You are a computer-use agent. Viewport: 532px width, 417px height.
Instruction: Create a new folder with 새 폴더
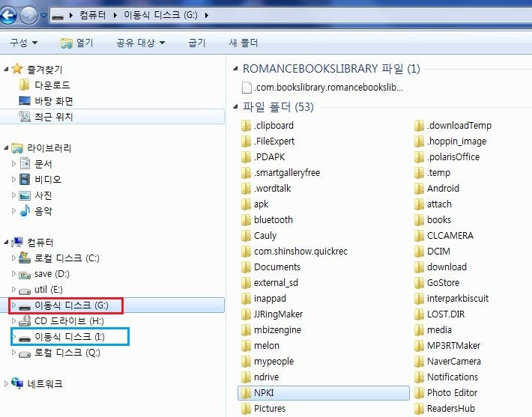tap(244, 43)
